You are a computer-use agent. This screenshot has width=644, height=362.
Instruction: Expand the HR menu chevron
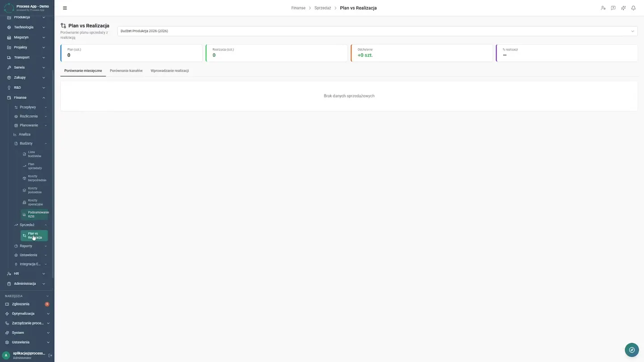pos(43,274)
